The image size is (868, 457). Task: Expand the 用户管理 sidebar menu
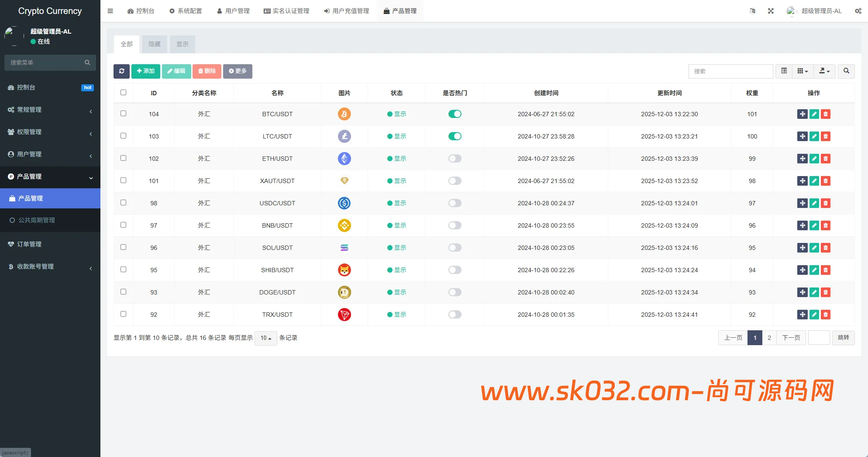tap(50, 154)
